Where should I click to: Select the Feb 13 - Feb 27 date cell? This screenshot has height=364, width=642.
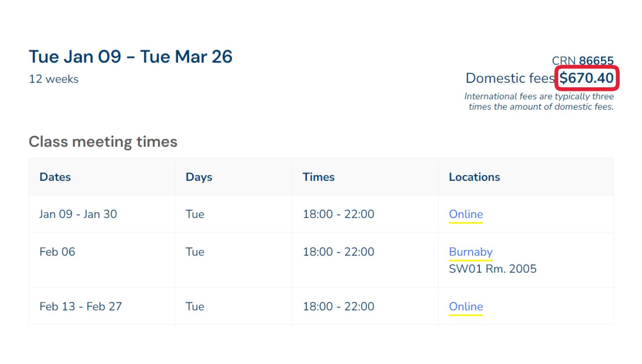(81, 307)
